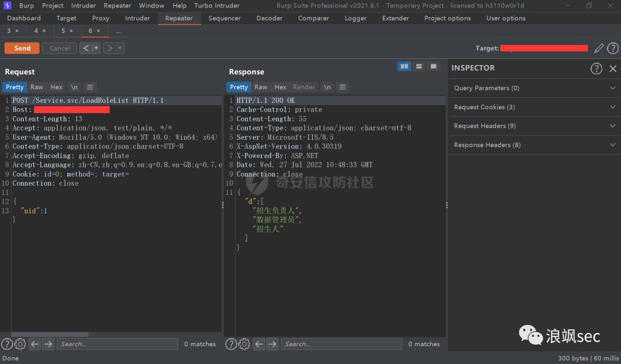Click the POST /Service.svc/LoadRoleList request line
This screenshot has height=364, width=621.
(x=88, y=100)
